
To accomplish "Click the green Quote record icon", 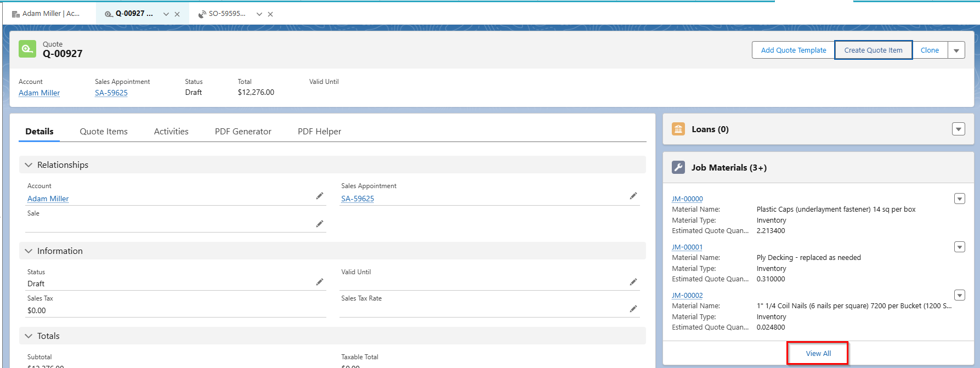I will pos(27,49).
